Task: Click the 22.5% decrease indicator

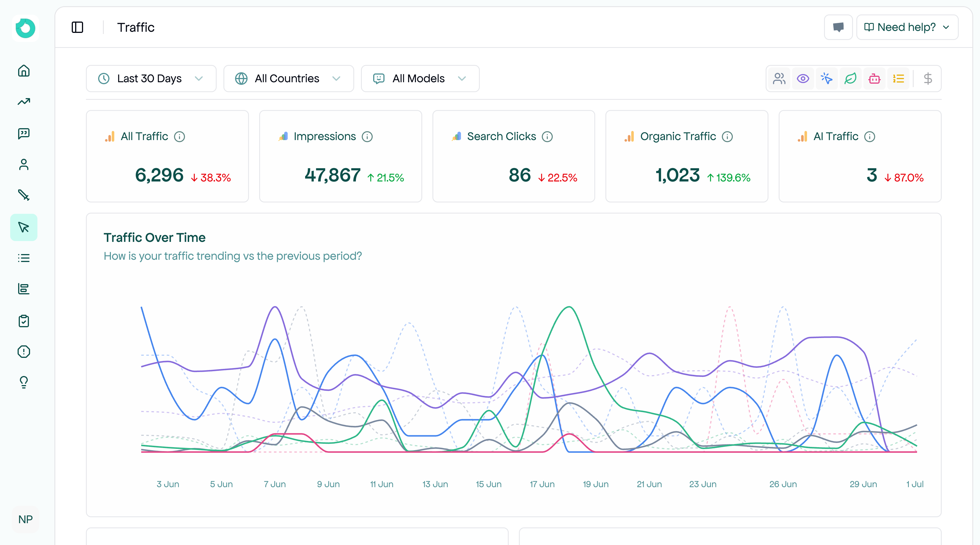Action: pyautogui.click(x=558, y=178)
